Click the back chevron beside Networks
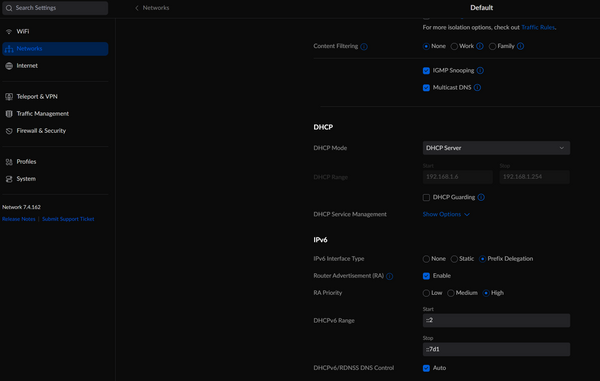 (137, 8)
